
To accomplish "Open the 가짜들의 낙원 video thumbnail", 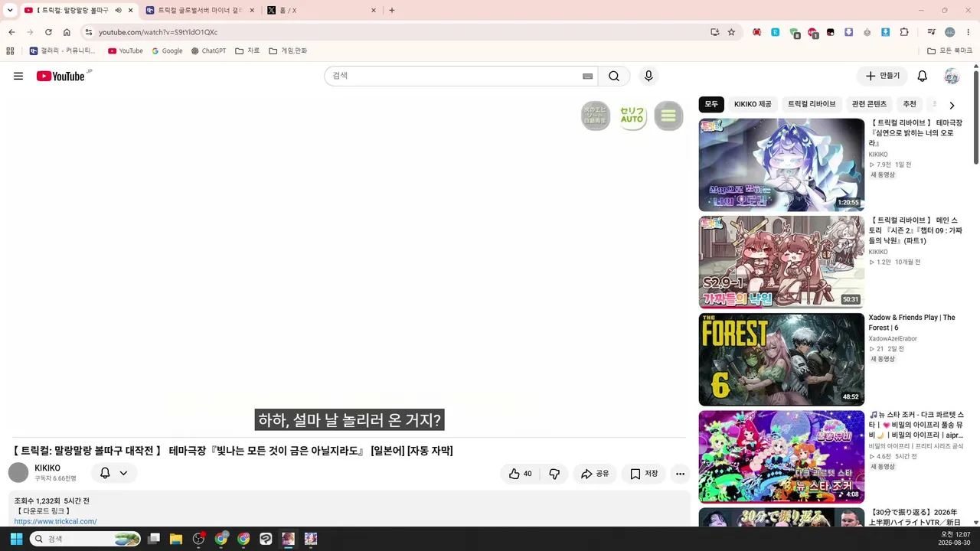I will (x=782, y=262).
